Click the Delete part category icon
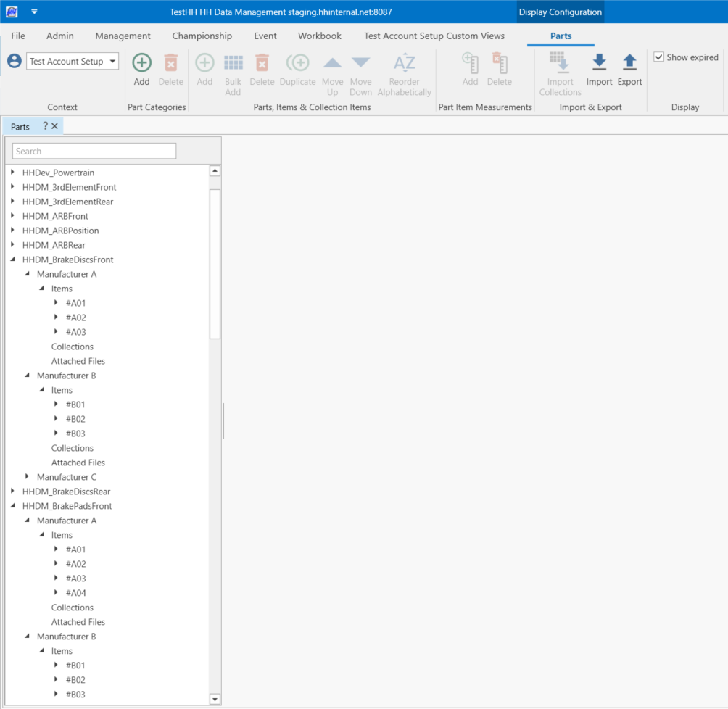Screen dimensions: 728x709 pos(170,63)
